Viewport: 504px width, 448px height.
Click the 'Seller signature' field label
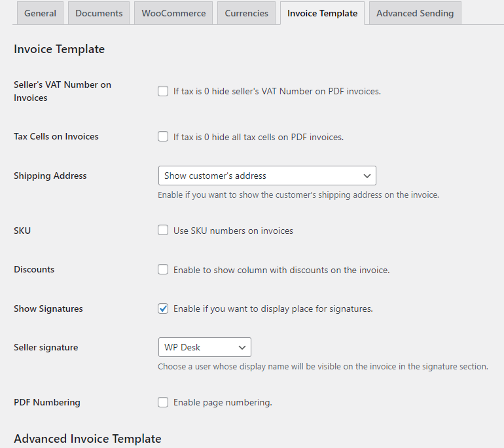pyautogui.click(x=46, y=347)
